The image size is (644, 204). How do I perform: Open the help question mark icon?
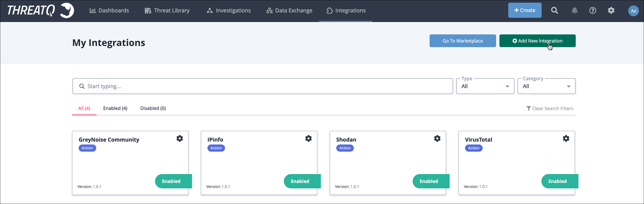point(592,10)
